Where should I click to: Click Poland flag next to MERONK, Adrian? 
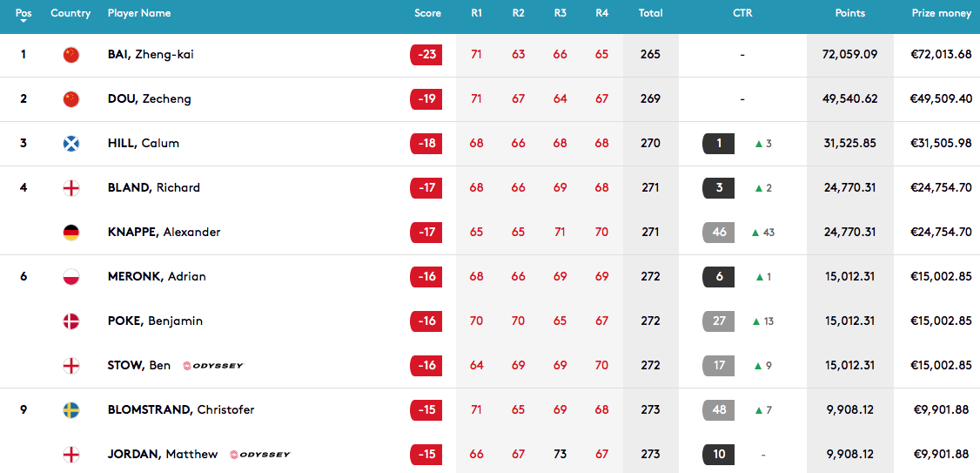71,276
